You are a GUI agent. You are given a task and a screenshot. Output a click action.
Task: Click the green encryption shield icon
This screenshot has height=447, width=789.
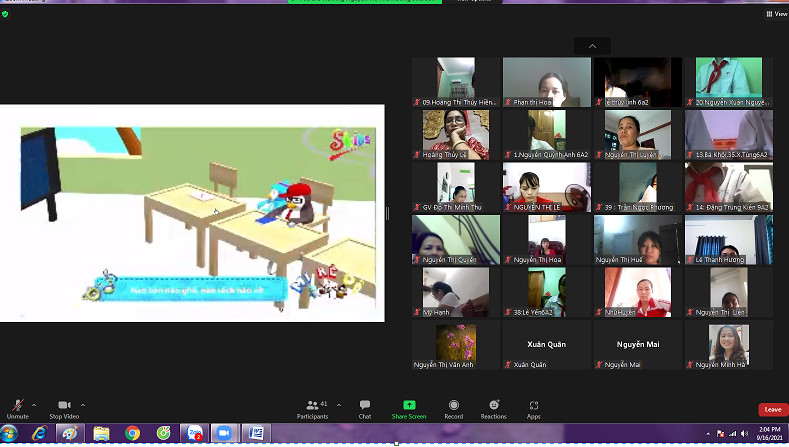(x=5, y=14)
